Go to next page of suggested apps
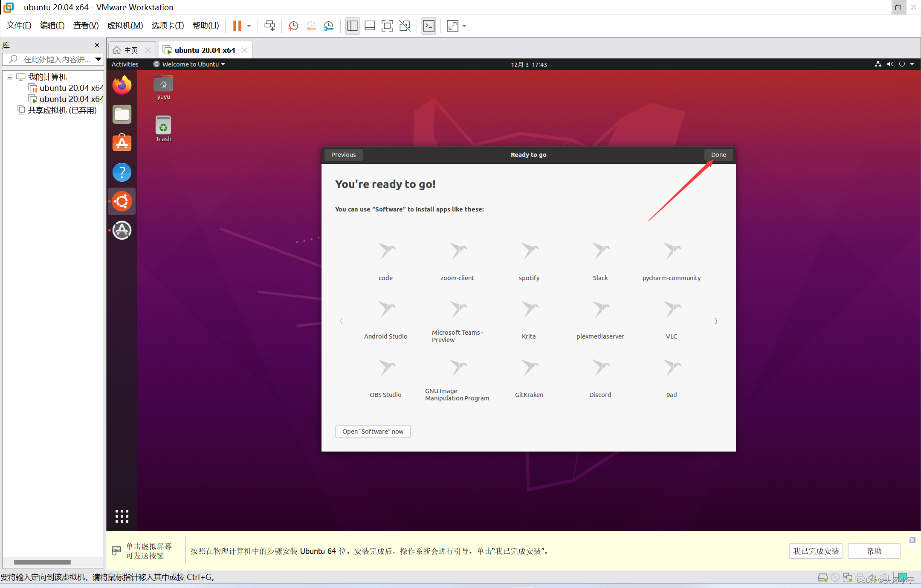 click(x=716, y=321)
